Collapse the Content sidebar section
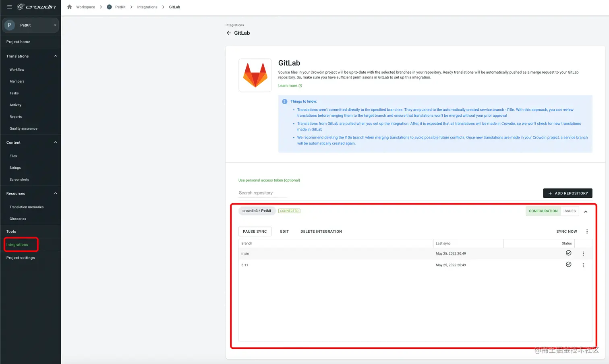Screen dimensions: 609x364 [56, 142]
